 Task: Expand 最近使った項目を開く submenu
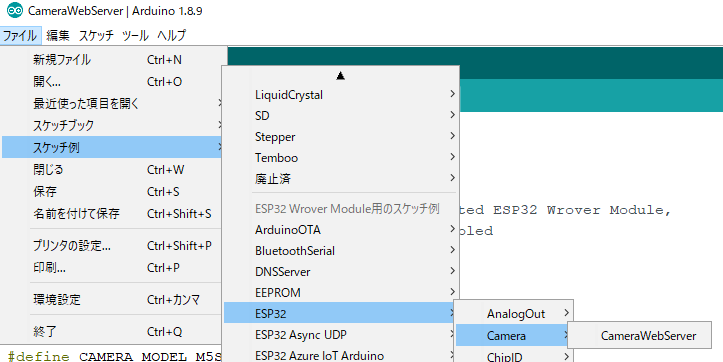click(113, 104)
